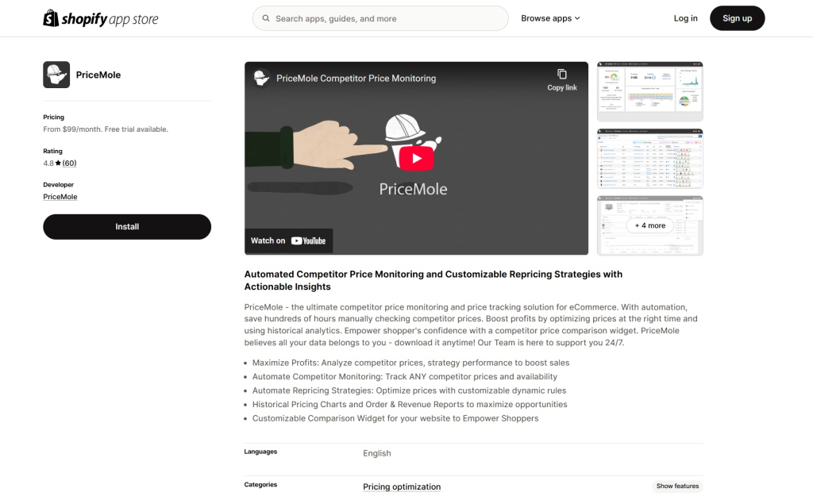The image size is (813, 504).
Task: Open the (60) reviews link
Action: 70,163
